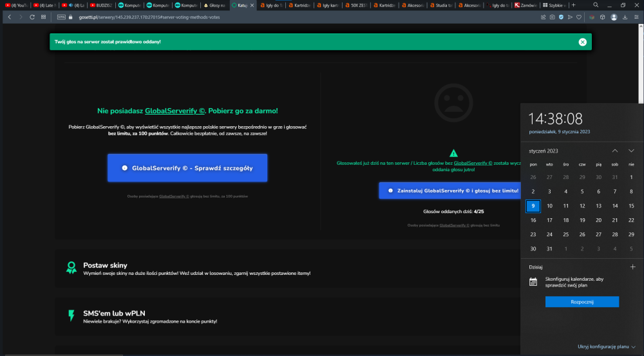Follow small GlobalServerify link under vote count
Image resolution: width=644 pixels, height=356 pixels.
(x=454, y=225)
